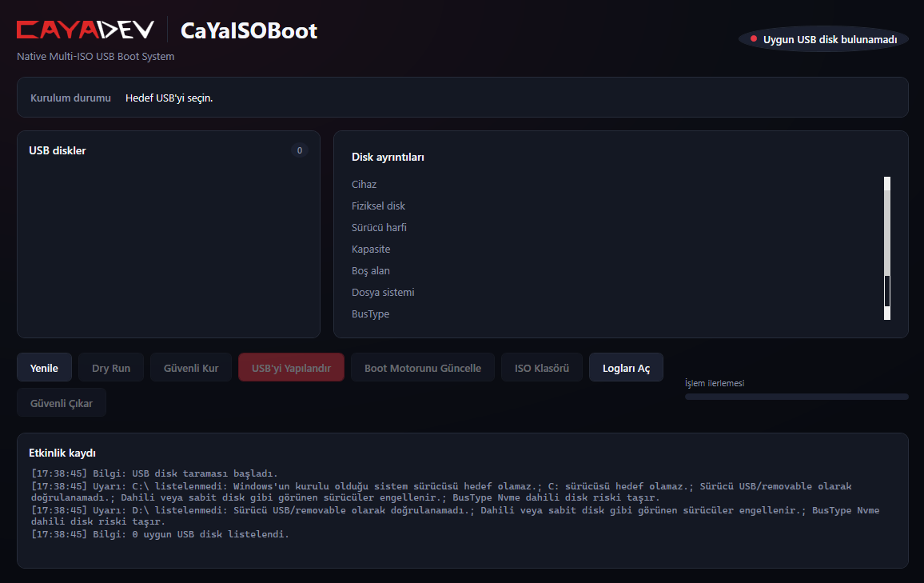The height and width of the screenshot is (583, 924).
Task: Click the 'Etkinlik kaydı' heading
Action: (x=62, y=453)
